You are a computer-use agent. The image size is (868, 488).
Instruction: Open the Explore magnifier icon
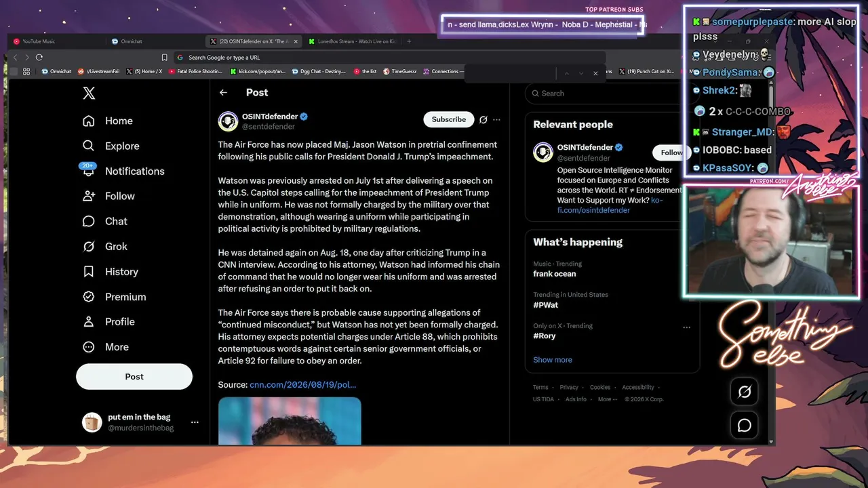coord(89,146)
